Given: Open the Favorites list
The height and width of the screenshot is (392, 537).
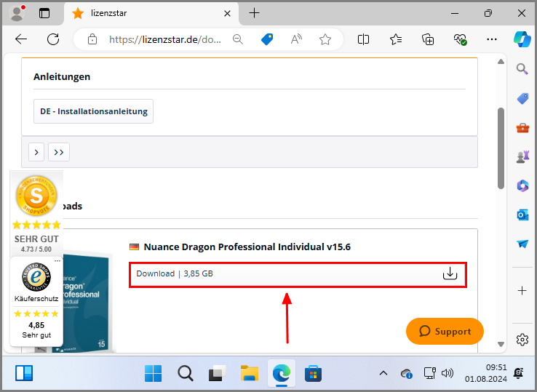Looking at the screenshot, I should point(396,39).
